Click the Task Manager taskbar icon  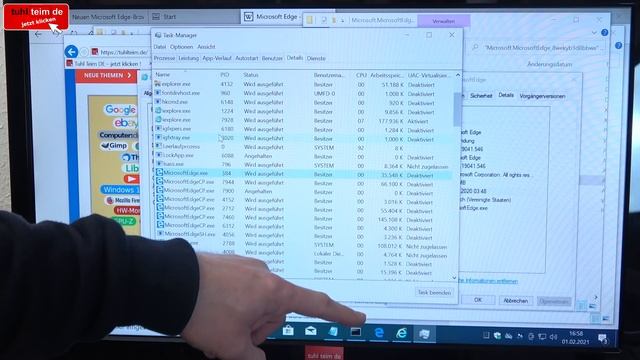(424, 334)
